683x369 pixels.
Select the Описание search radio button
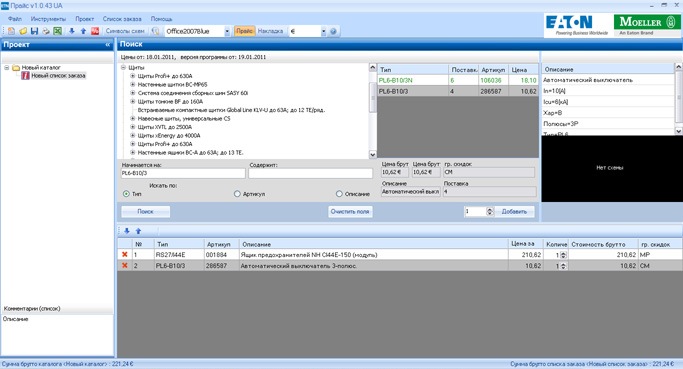[339, 194]
